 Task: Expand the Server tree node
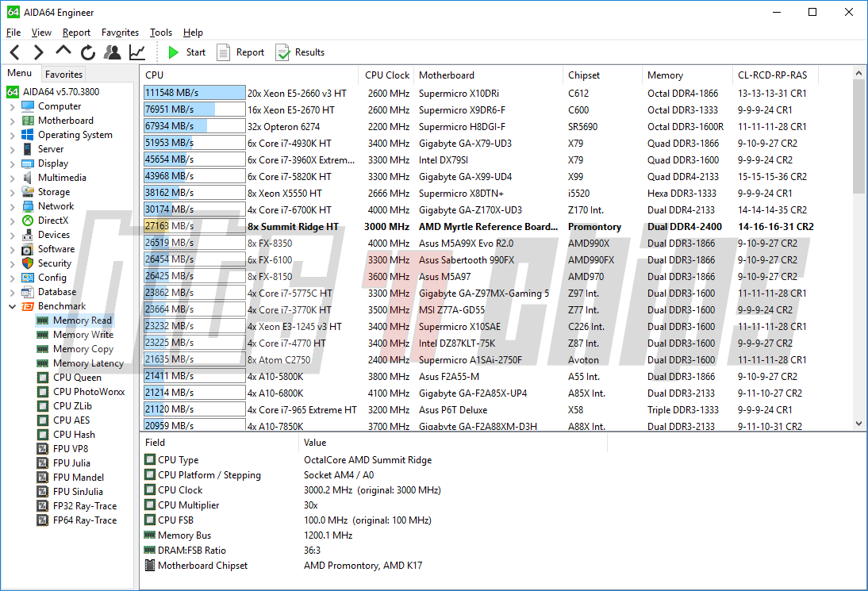tap(12, 150)
